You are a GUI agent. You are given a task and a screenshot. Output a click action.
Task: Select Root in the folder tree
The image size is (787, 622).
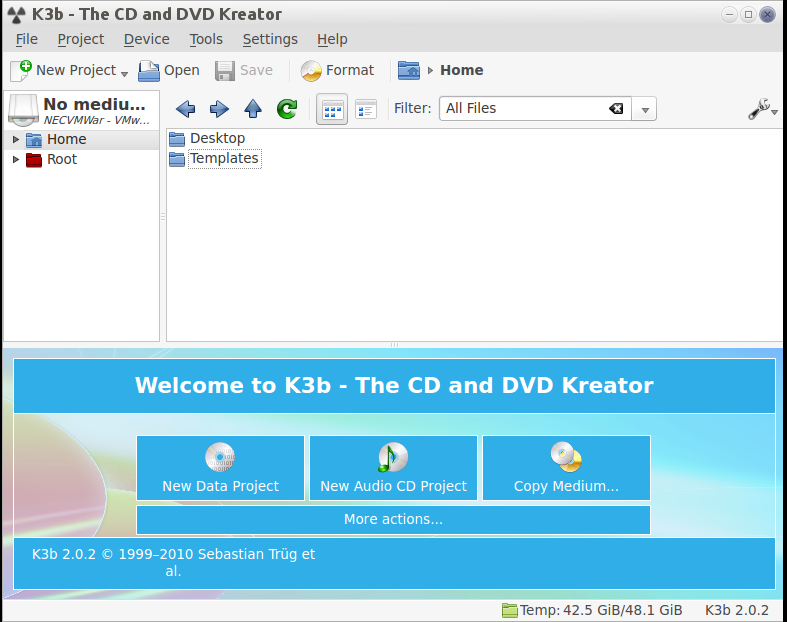click(62, 160)
